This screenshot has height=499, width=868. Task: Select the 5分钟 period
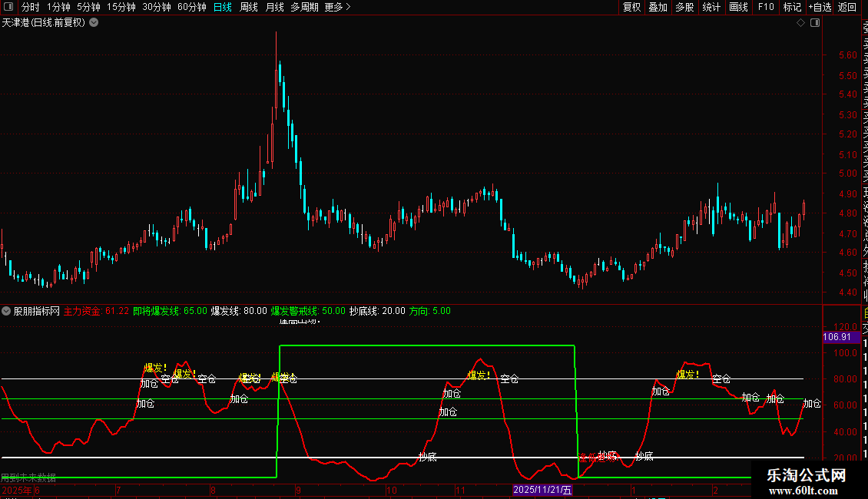[x=88, y=7]
